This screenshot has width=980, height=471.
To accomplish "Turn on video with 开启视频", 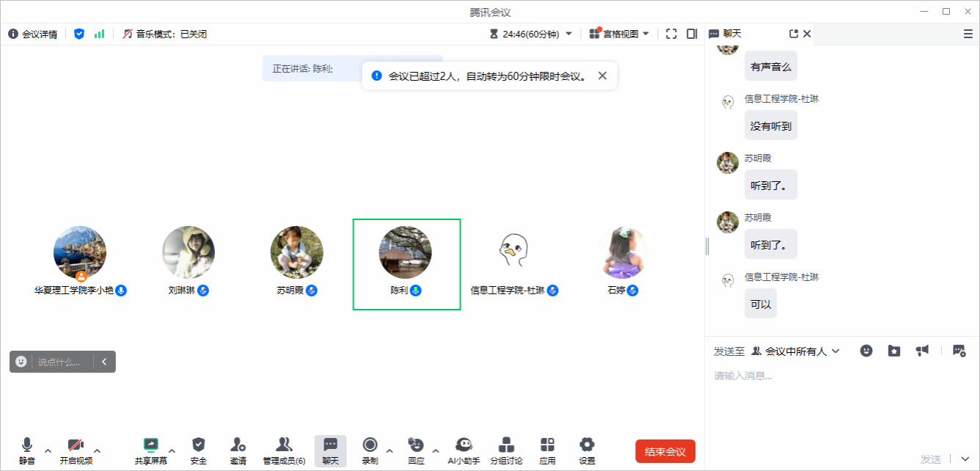I will 76,445.
